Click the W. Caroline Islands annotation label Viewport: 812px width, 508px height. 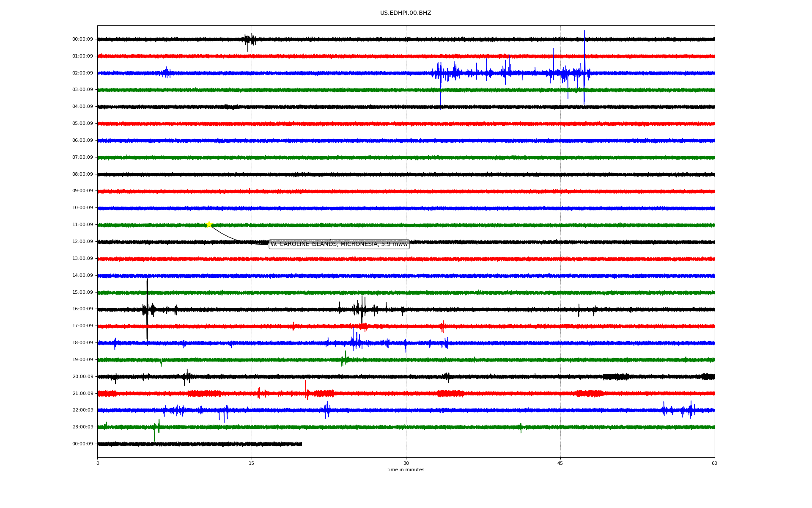click(339, 244)
